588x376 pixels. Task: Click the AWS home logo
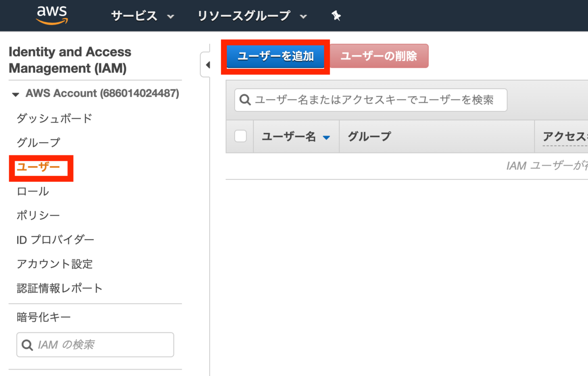click(x=51, y=15)
